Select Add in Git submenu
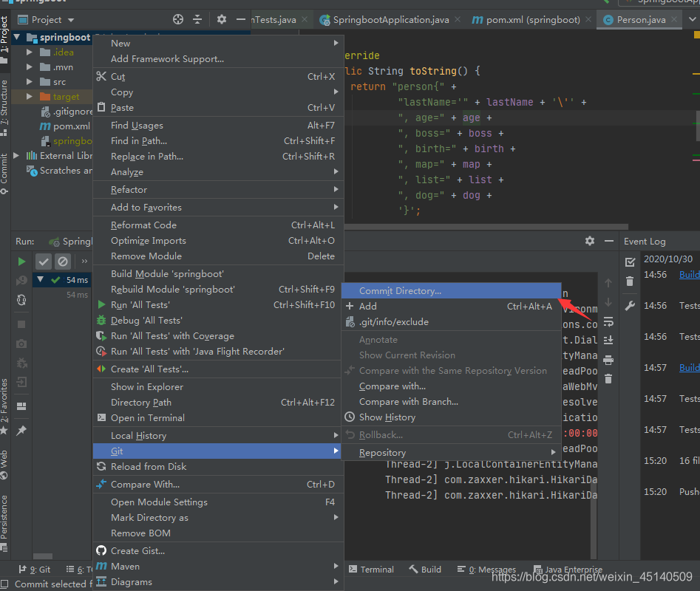The height and width of the screenshot is (591, 700). tap(451, 307)
